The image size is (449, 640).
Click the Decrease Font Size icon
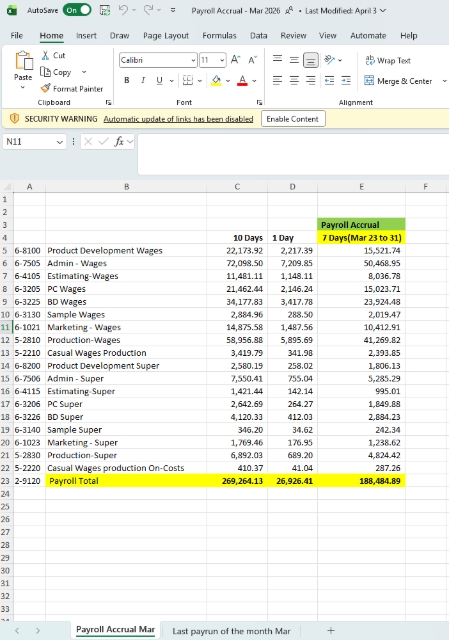click(x=253, y=60)
